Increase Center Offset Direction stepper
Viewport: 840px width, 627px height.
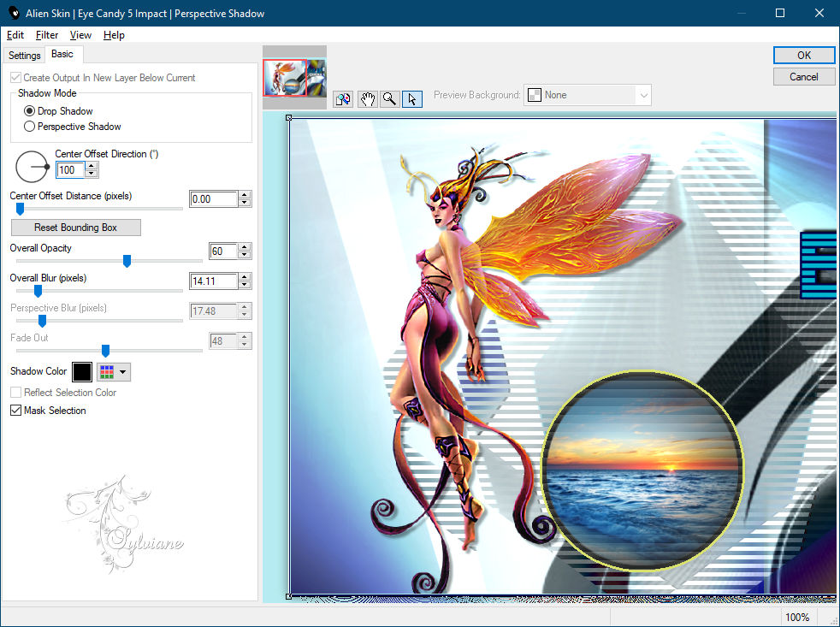[x=92, y=166]
